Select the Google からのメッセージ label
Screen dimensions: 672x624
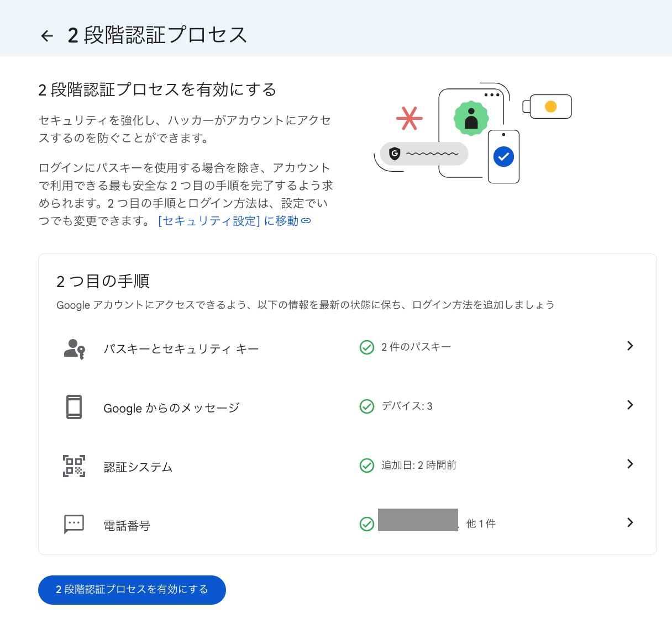[x=171, y=408]
